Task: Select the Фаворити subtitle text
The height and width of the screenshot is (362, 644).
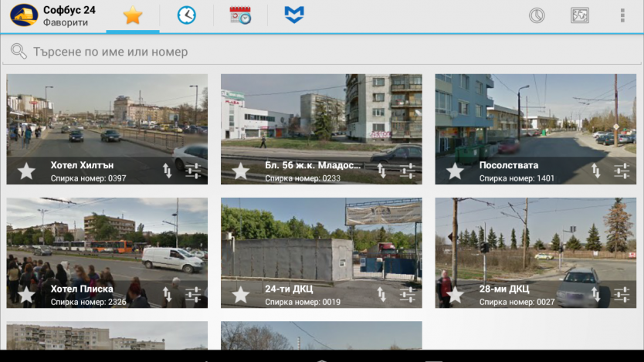Action: pos(66,22)
